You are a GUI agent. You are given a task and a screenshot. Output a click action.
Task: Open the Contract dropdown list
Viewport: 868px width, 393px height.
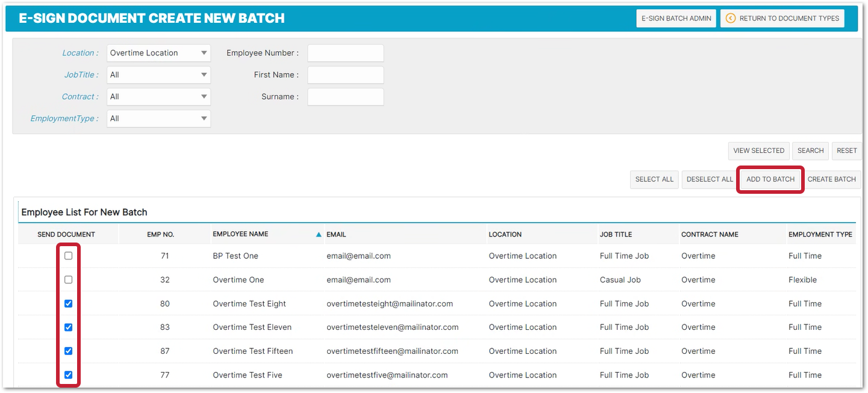pos(158,97)
